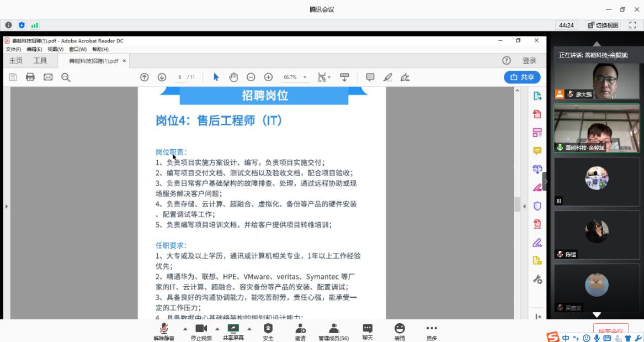Unmute microphone using 解除静音 button
The width and height of the screenshot is (644, 342).
[164, 332]
